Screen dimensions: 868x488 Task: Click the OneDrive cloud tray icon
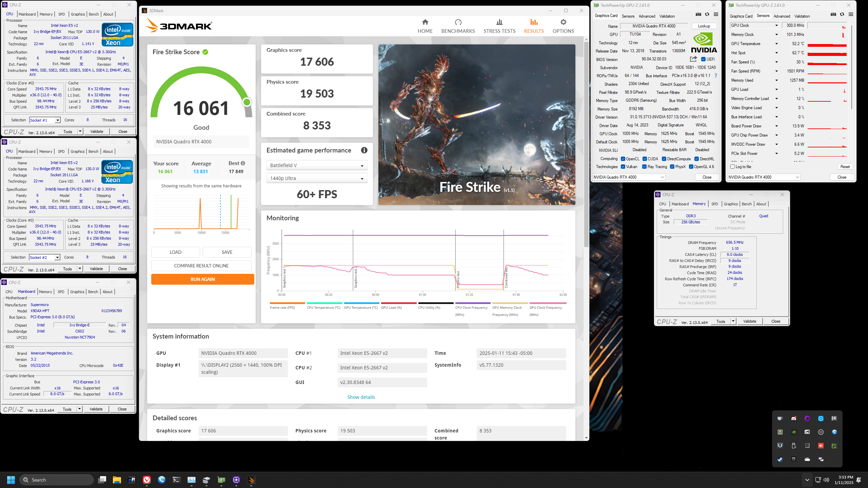click(x=807, y=459)
